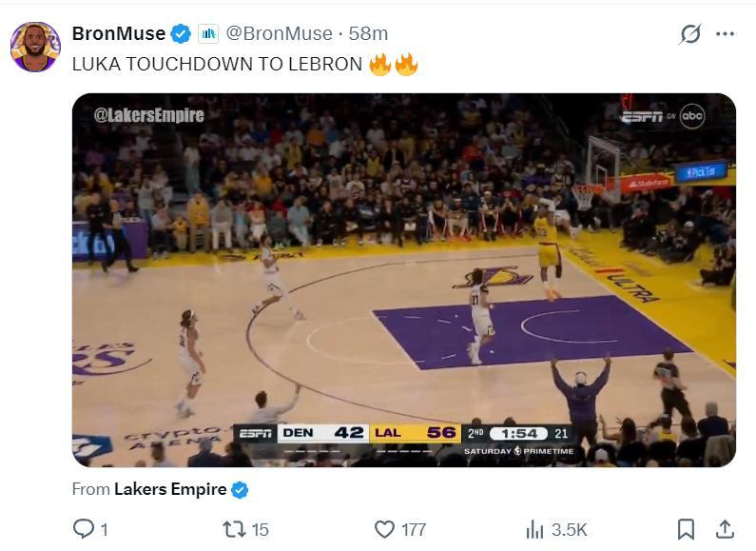Click the reply speech bubble icon
The image size is (756, 551).
(84, 529)
